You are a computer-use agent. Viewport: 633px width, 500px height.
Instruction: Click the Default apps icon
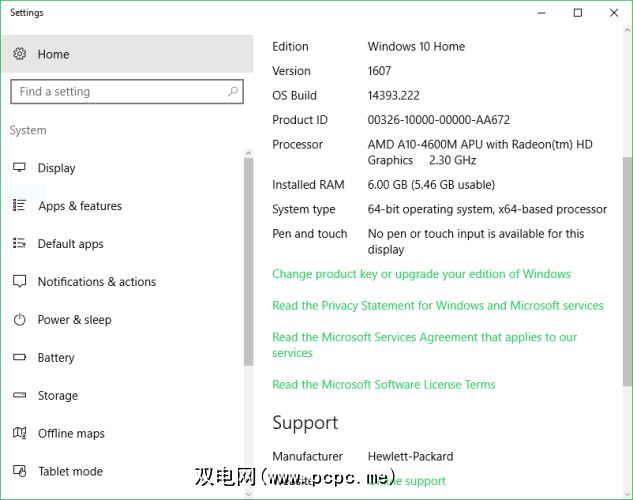[19, 243]
